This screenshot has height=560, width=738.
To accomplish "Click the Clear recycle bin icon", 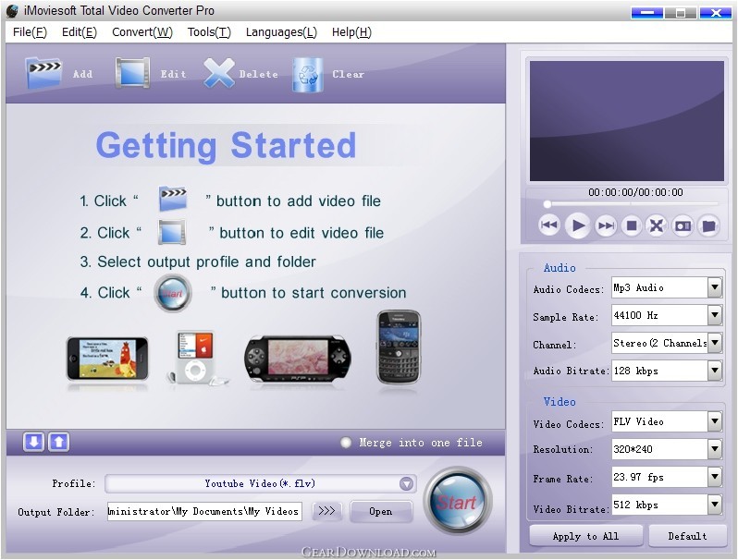I will (x=307, y=74).
